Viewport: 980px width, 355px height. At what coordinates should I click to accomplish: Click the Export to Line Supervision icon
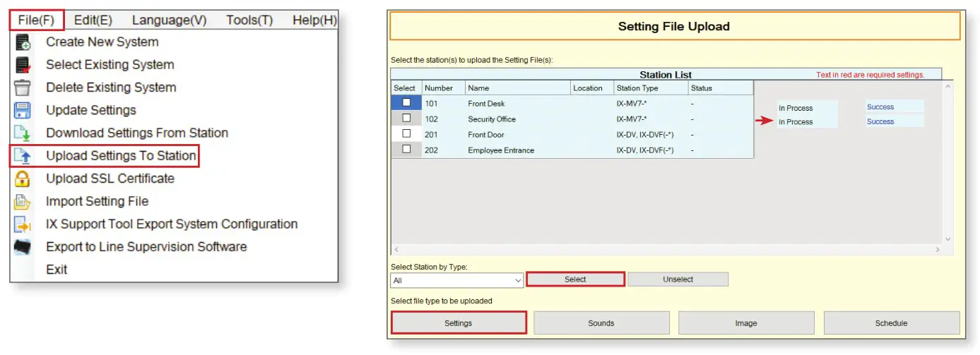23,247
